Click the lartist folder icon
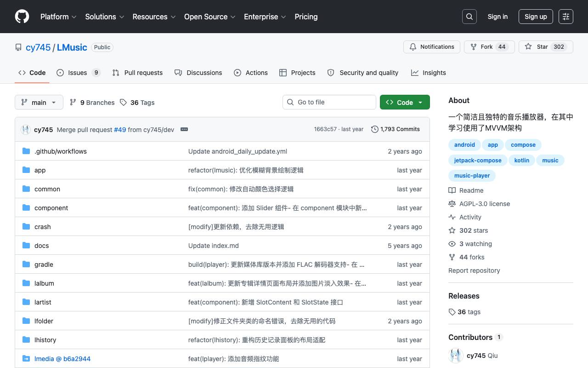 click(x=26, y=302)
